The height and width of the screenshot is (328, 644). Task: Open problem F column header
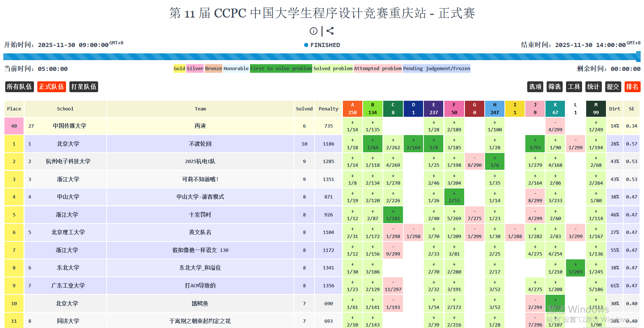click(454, 109)
